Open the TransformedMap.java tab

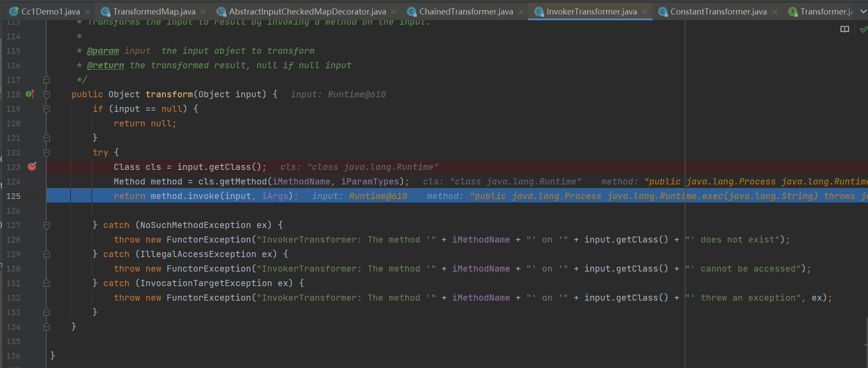tap(154, 11)
